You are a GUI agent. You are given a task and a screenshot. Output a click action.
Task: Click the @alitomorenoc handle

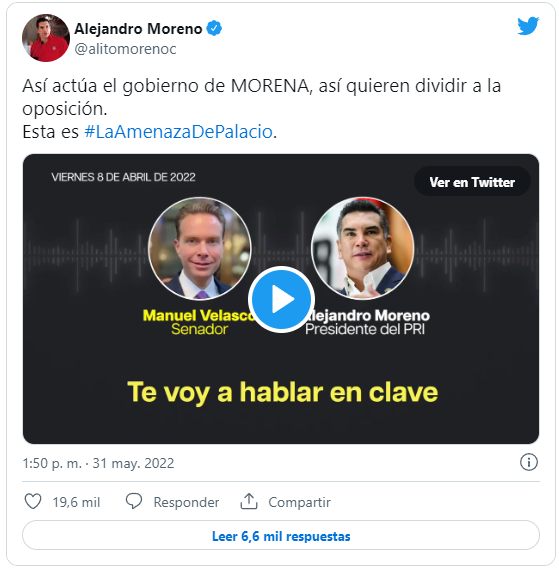point(125,49)
